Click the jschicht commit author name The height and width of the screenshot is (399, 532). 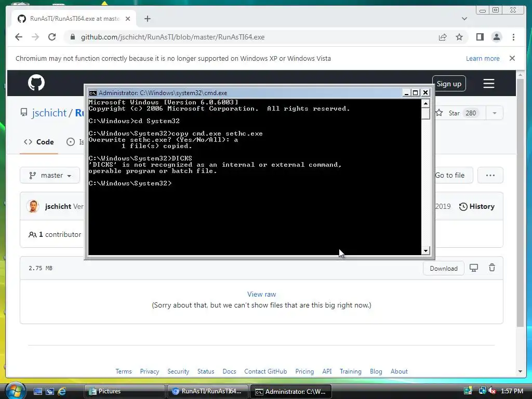pyautogui.click(x=58, y=206)
